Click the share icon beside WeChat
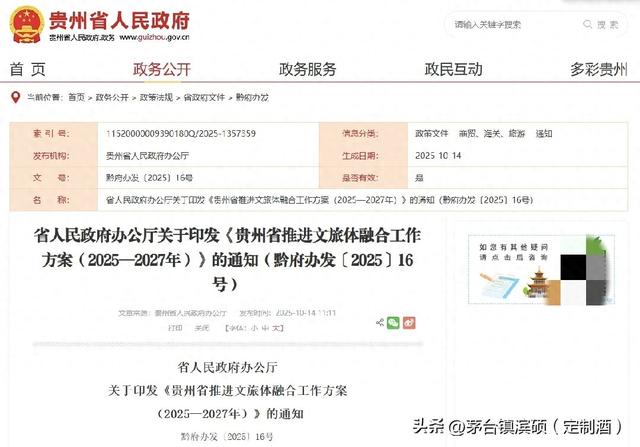This screenshot has width=640, height=447. [x=380, y=323]
